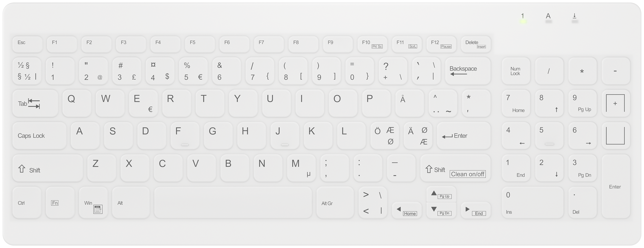Click the Win key with menu icon

93,203
